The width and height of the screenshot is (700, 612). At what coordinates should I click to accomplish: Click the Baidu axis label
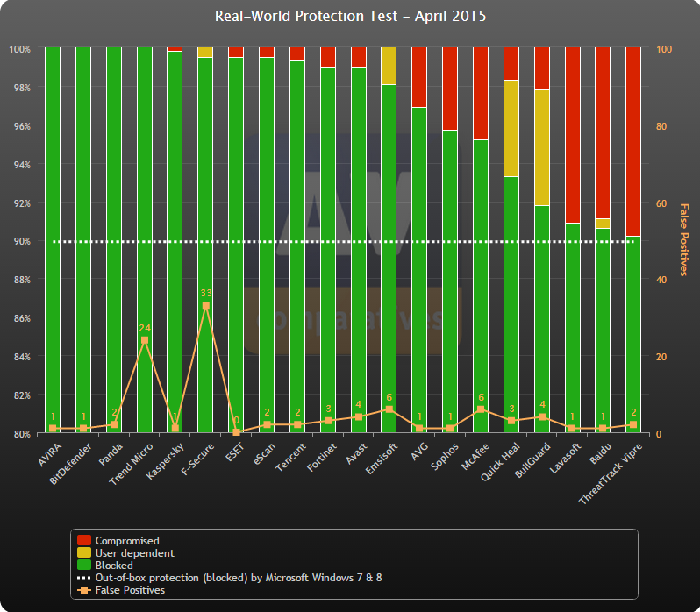(x=601, y=453)
